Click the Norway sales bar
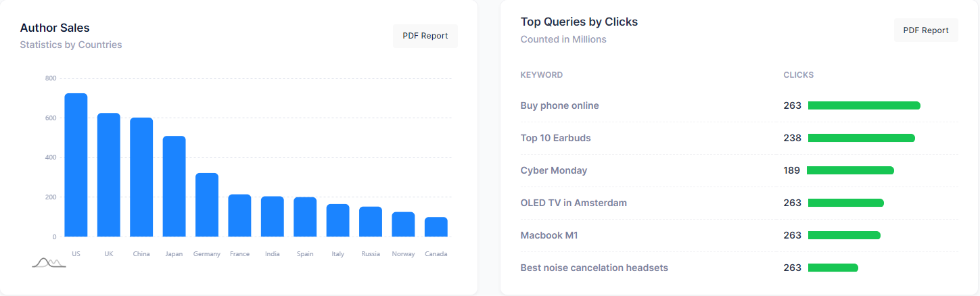The image size is (980, 296). (x=403, y=225)
